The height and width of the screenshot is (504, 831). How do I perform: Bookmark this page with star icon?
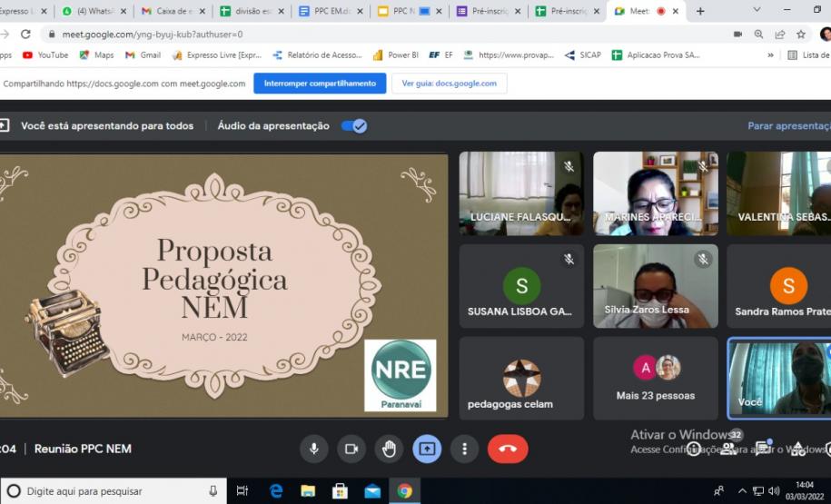801,34
